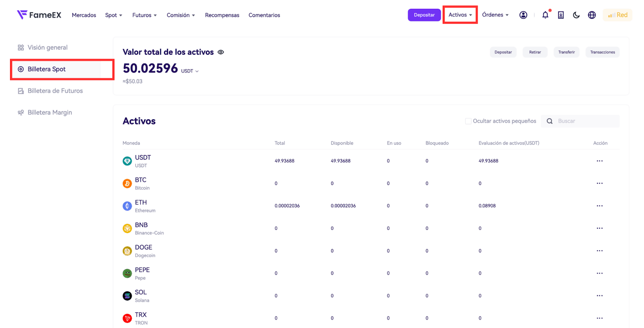The width and height of the screenshot is (644, 328).
Task: Open action menu for BNB row
Action: 600,228
